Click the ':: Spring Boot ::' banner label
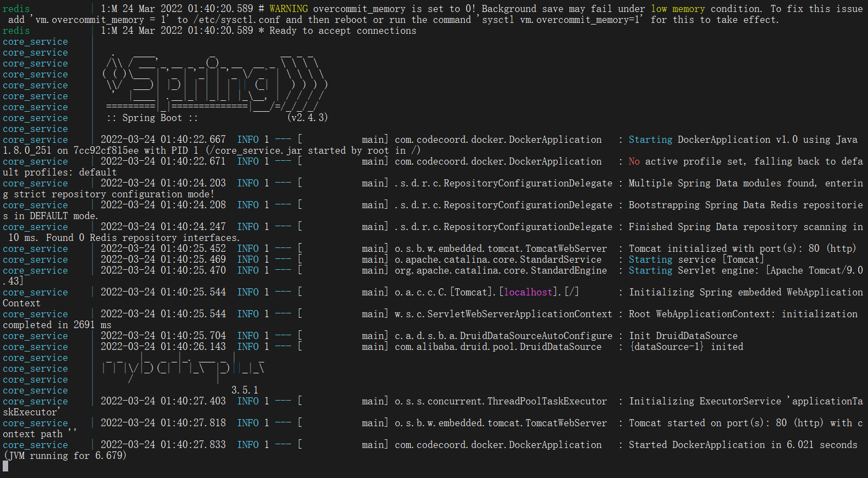The width and height of the screenshot is (868, 478). (152, 118)
